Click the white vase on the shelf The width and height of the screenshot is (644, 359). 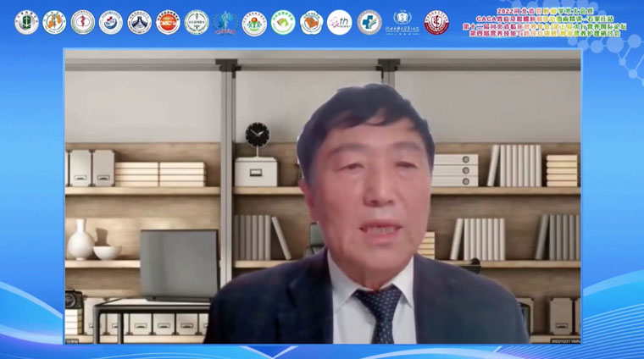click(80, 241)
